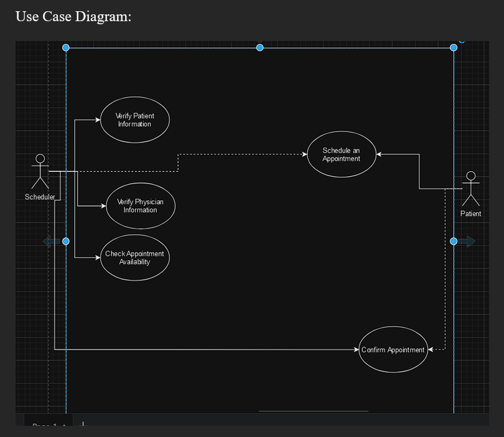Click the Use Case Diagram title text
Viewport: 504px width, 437px height.
click(74, 16)
